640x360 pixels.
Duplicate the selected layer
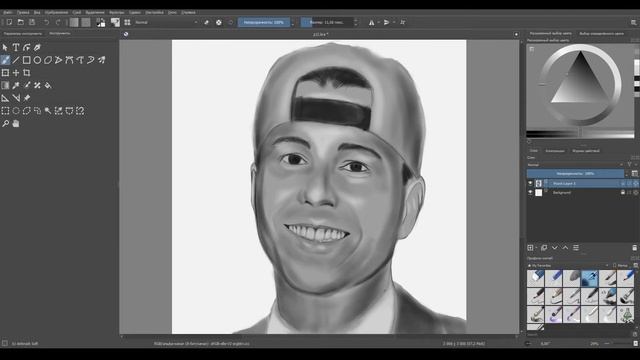point(544,248)
